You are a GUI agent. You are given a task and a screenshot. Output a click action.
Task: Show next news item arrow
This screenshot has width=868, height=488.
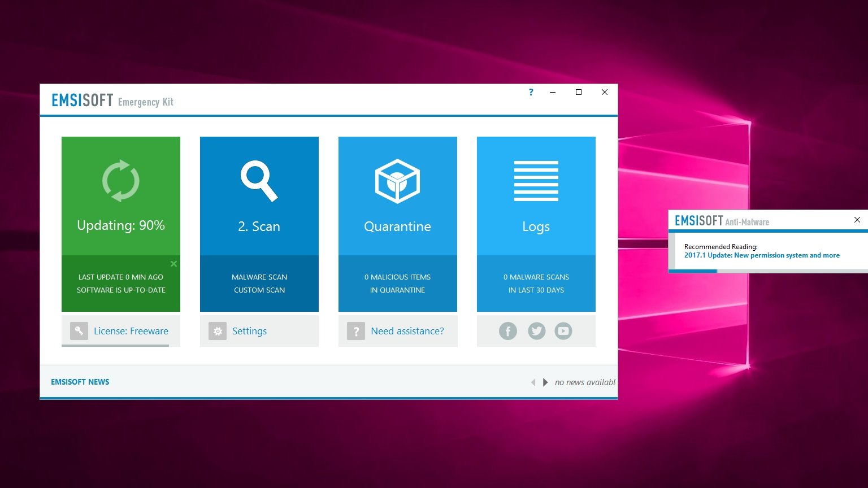[545, 382]
